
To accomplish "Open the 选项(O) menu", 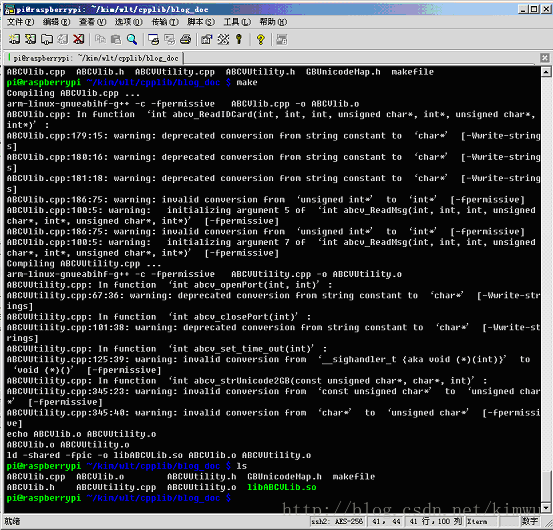I will pyautogui.click(x=129, y=22).
